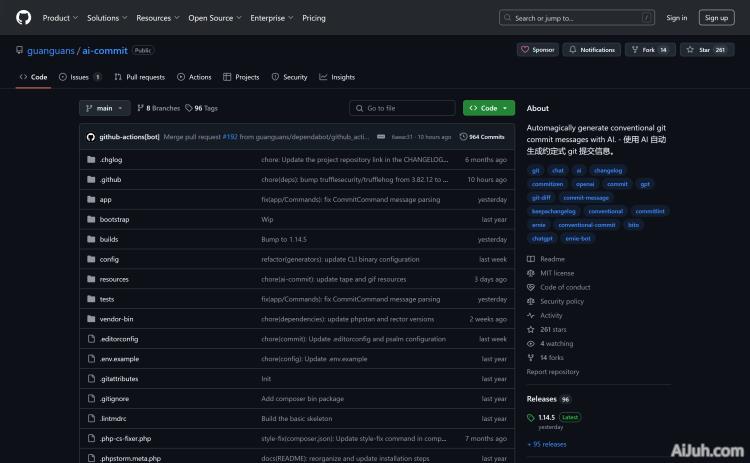750x463 pixels.
Task: Expand the Open Source header menu
Action: (214, 17)
